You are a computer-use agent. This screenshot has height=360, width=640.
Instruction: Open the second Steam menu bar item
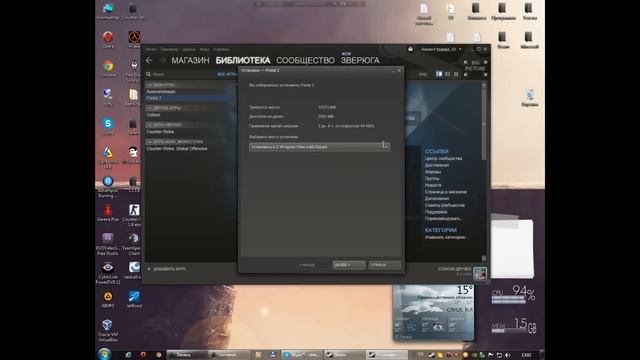point(169,49)
